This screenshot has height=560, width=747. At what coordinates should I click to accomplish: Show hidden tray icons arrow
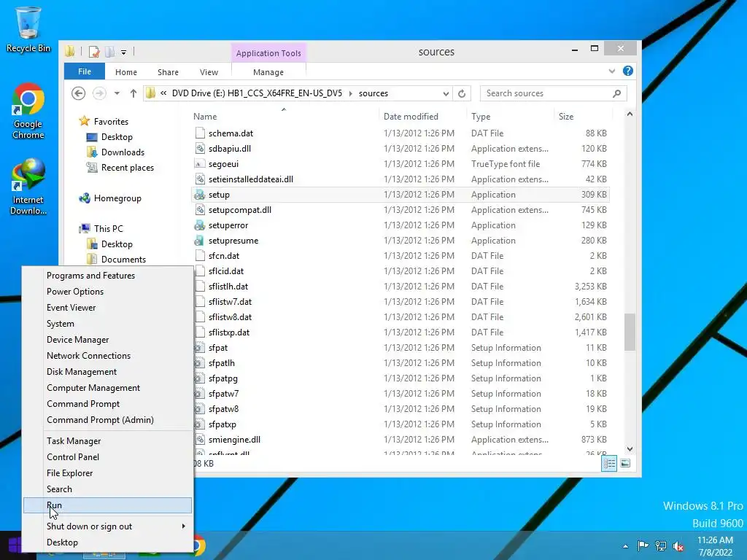625,546
